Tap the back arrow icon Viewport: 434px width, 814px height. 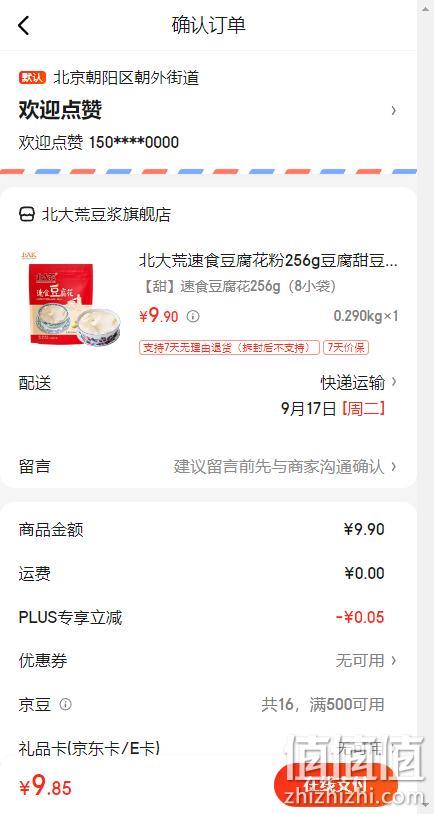[24, 25]
